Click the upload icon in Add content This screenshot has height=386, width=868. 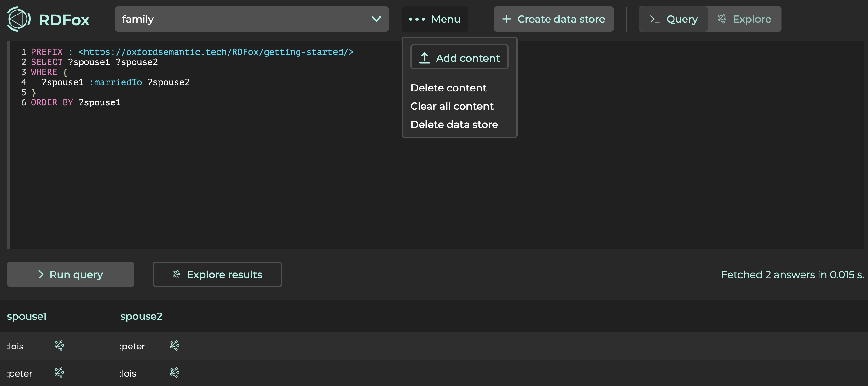pyautogui.click(x=424, y=58)
